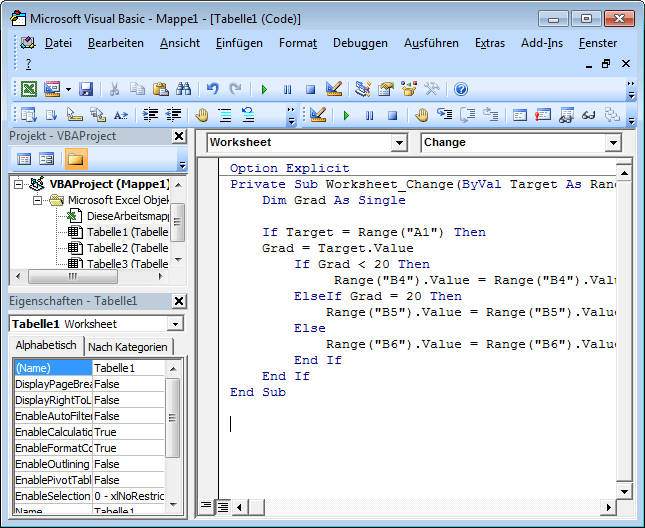Click the Quick Watch glasses icon
Screen dimensions: 645x528
coord(589,116)
